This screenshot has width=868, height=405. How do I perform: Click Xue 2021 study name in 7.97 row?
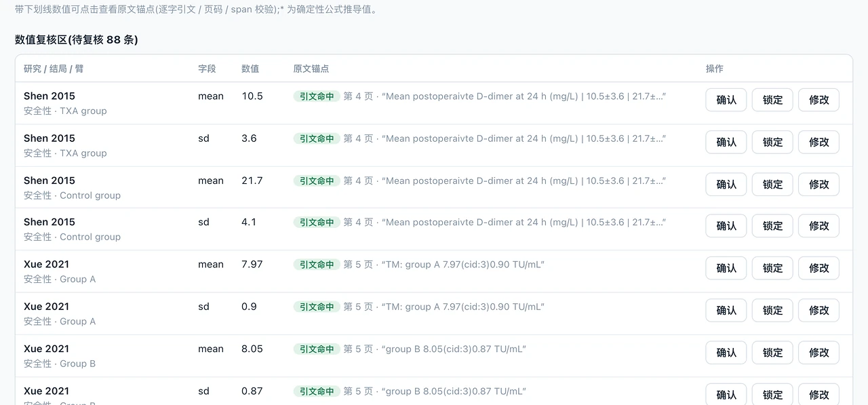46,265
